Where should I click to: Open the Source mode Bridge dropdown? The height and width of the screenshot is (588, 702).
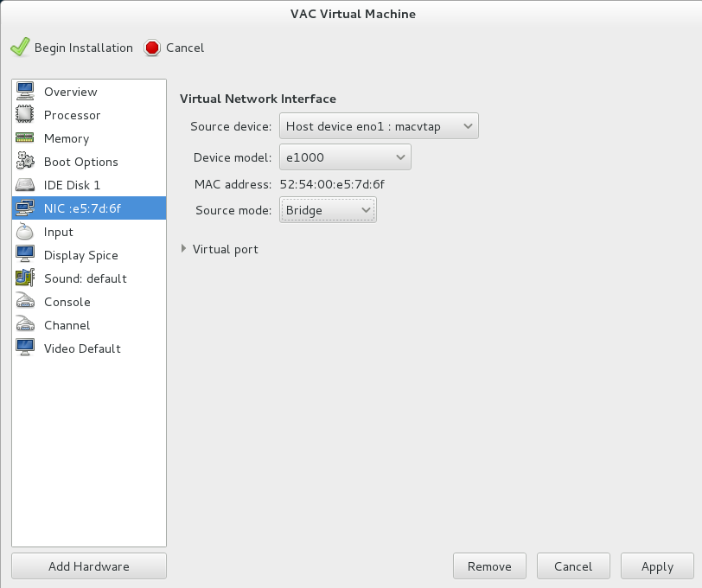coord(328,210)
